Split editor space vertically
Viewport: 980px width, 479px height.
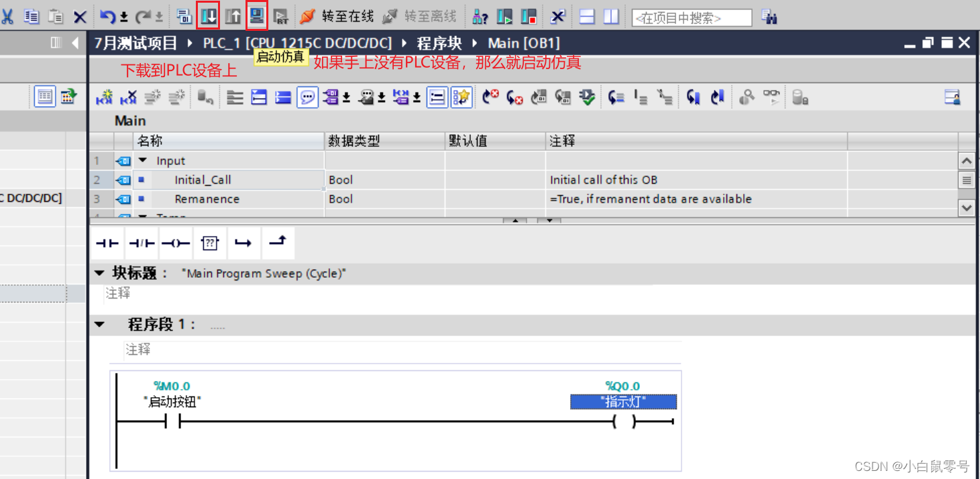point(611,17)
